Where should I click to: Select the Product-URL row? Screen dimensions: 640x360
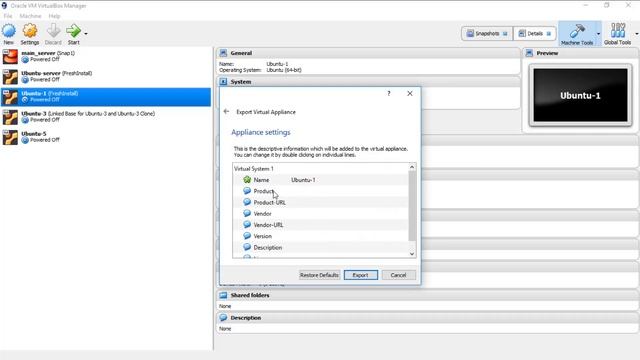click(x=320, y=202)
